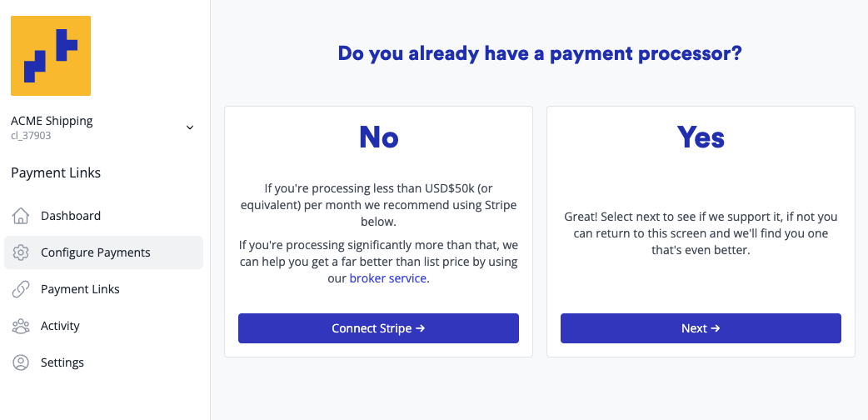Click the payment processor question heading

coord(540,54)
